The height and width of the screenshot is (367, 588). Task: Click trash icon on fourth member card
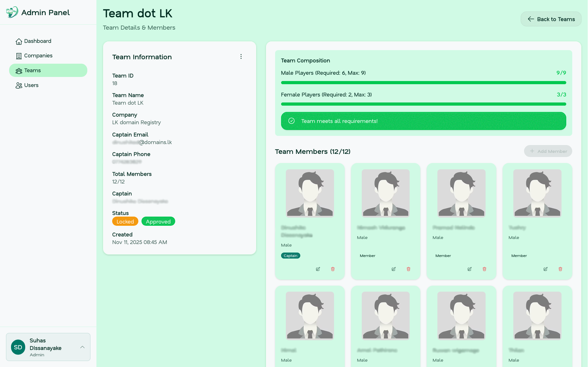(x=560, y=269)
